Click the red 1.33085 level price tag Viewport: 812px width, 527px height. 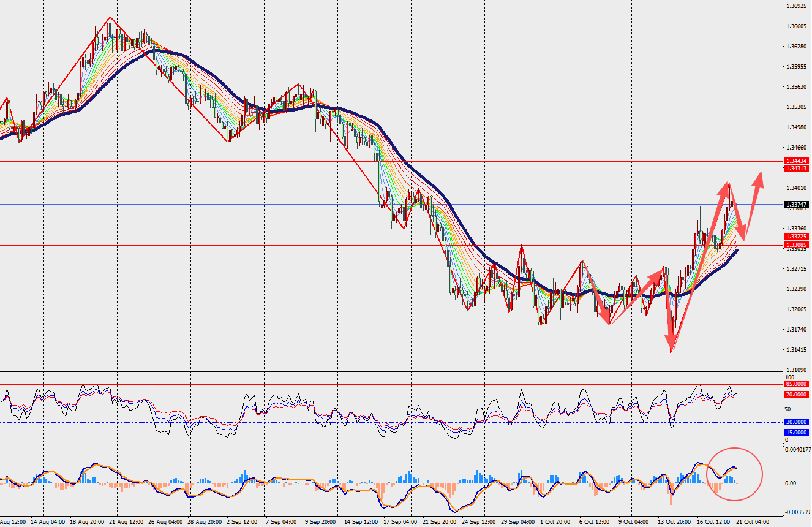[x=797, y=245]
